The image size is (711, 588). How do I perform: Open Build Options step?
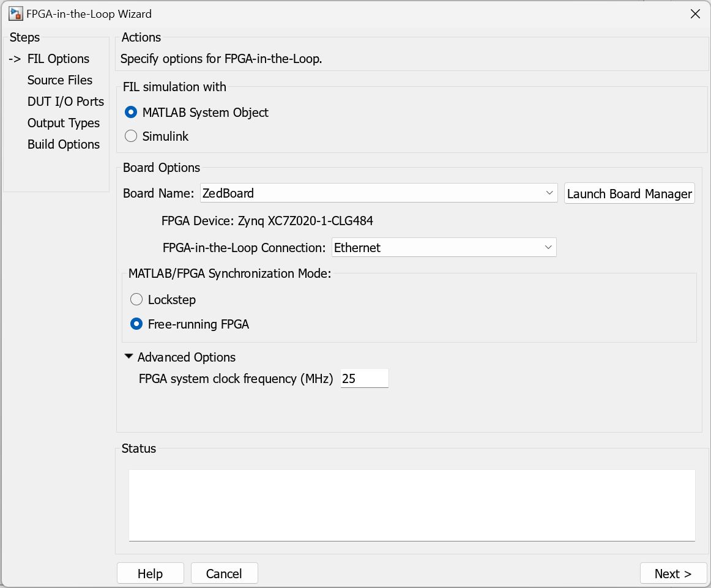64,144
